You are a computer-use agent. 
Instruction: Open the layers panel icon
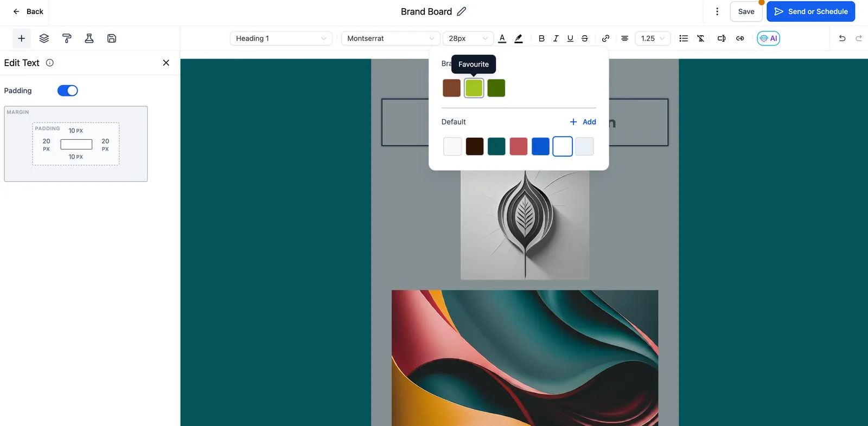coord(44,38)
